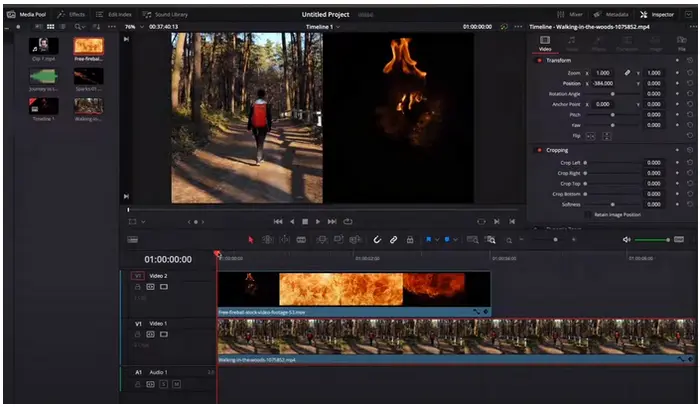Add a blue flag to the clip

(x=428, y=240)
